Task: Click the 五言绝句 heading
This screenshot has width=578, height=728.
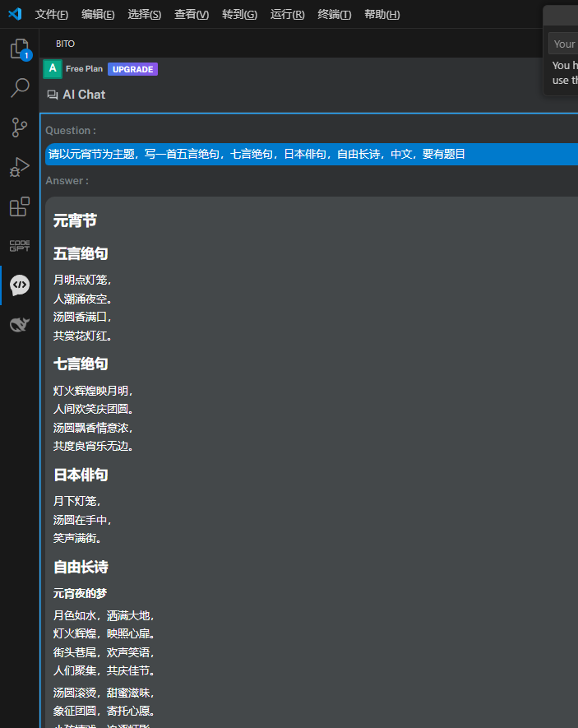Action: point(81,253)
